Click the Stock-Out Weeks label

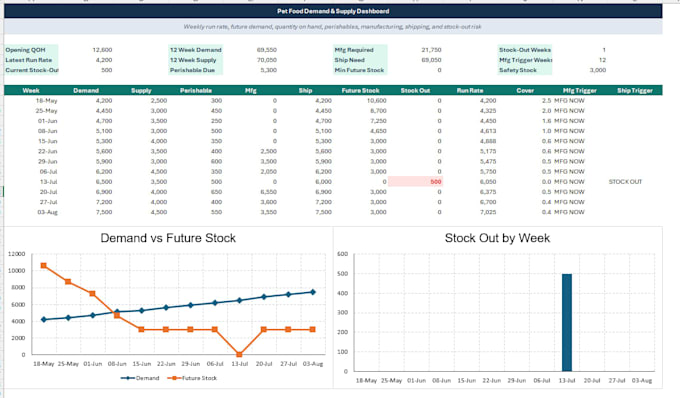(525, 50)
